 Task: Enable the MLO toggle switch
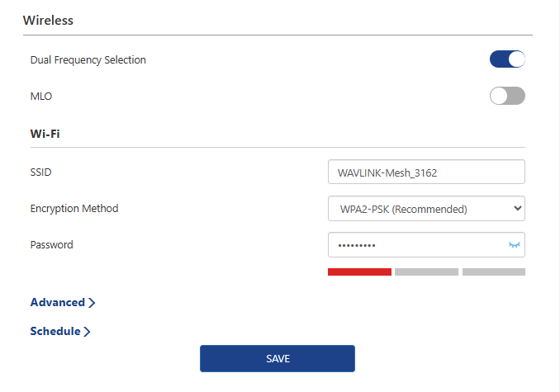point(507,97)
